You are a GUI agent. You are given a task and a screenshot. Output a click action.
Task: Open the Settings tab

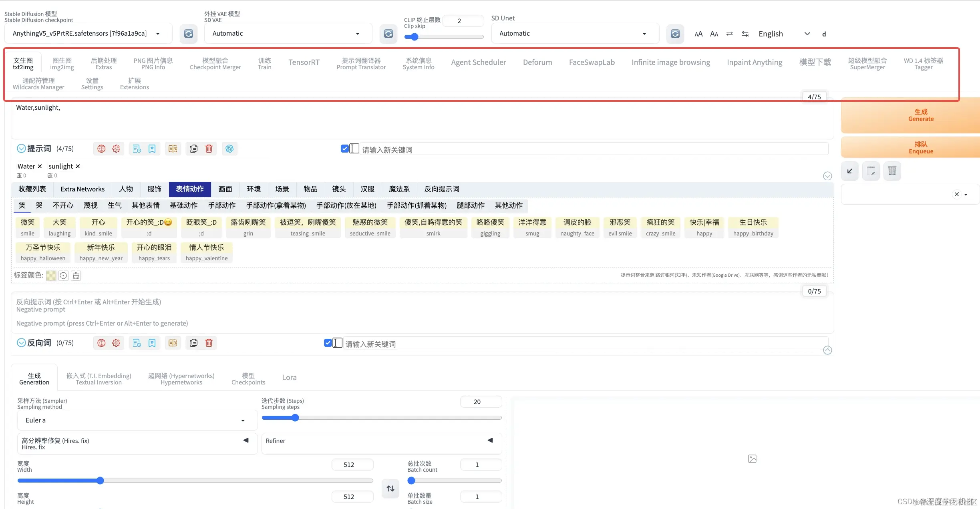(92, 84)
